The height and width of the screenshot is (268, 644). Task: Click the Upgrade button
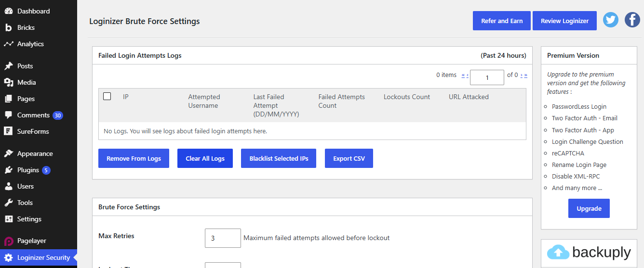(589, 208)
